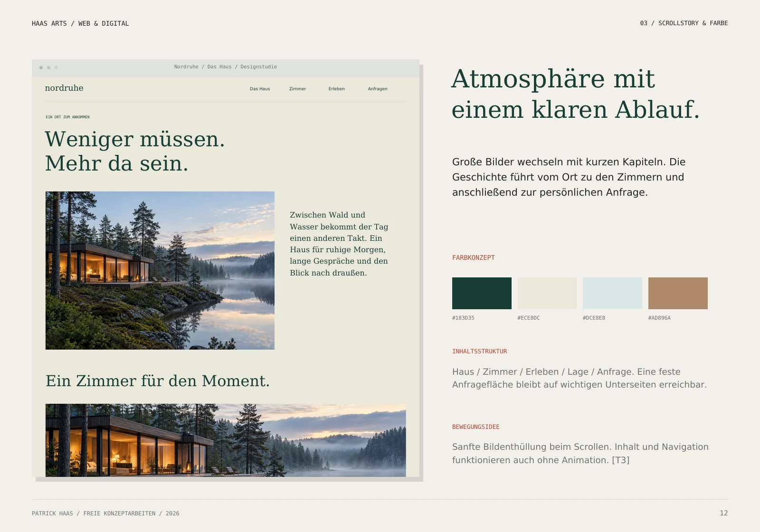
Task: Click the lakeside cabin hero image
Action: coord(160,270)
